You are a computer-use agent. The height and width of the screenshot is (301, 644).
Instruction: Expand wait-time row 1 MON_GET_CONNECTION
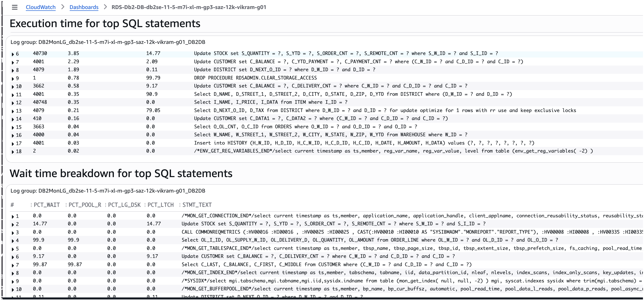[13, 216]
